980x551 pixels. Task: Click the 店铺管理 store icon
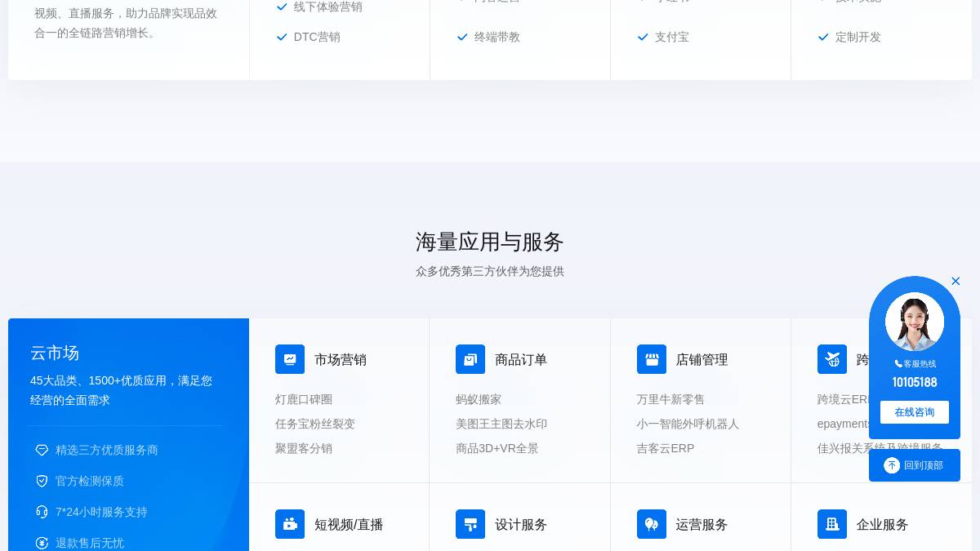(x=652, y=359)
